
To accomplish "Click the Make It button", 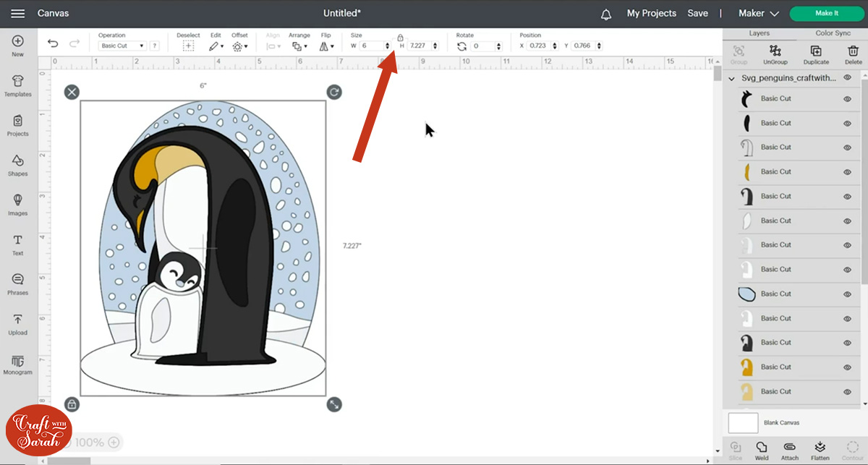I will (826, 14).
